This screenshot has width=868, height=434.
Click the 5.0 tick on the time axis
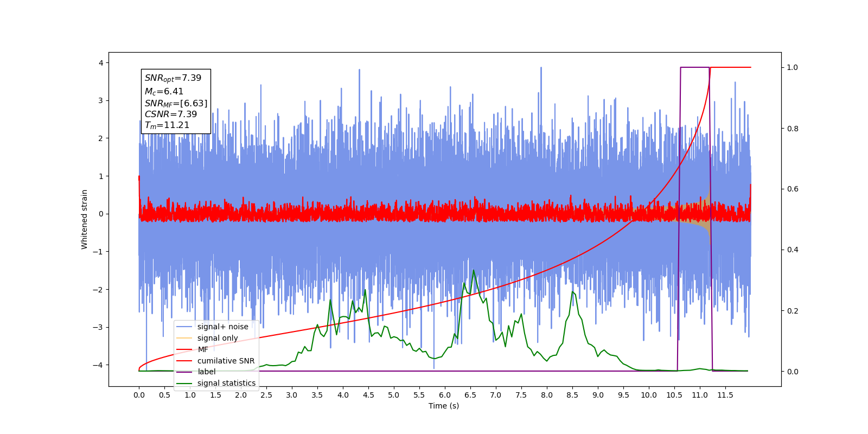click(394, 395)
